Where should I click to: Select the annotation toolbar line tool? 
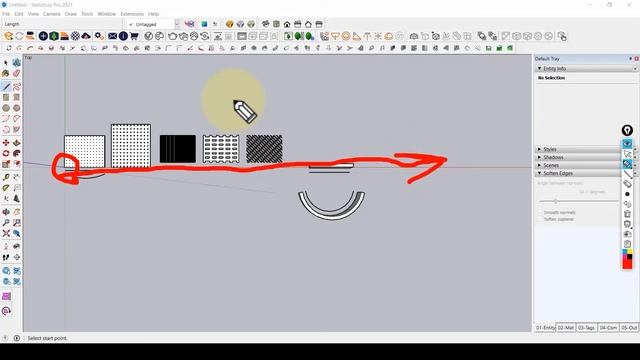point(627,174)
